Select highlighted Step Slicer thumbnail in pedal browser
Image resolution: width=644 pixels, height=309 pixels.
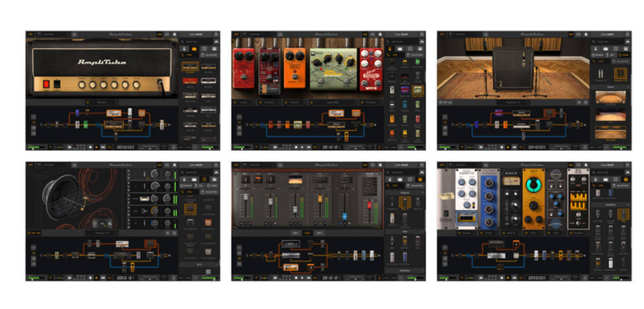point(417,90)
